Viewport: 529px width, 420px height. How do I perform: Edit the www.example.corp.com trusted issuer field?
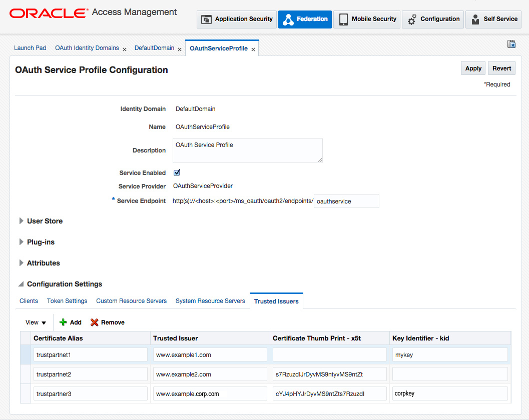(x=210, y=393)
